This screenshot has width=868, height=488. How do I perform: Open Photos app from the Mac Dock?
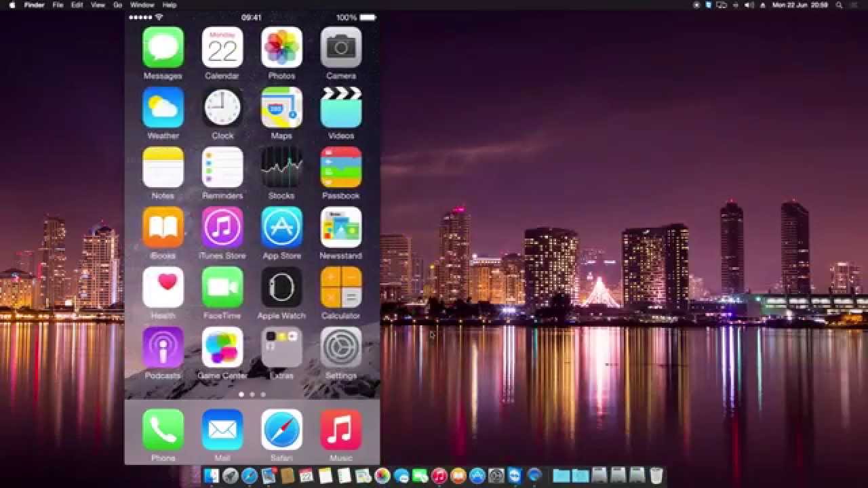(382, 476)
